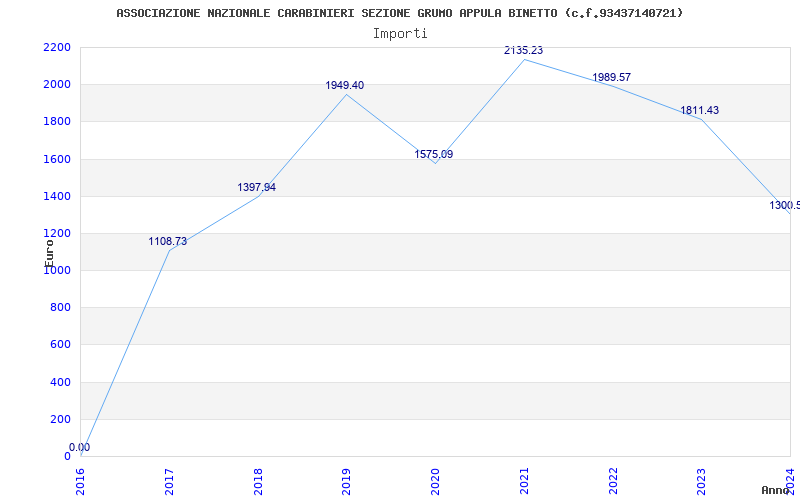Click x-axis year label 2017
The height and width of the screenshot is (500, 800).
pos(169,481)
